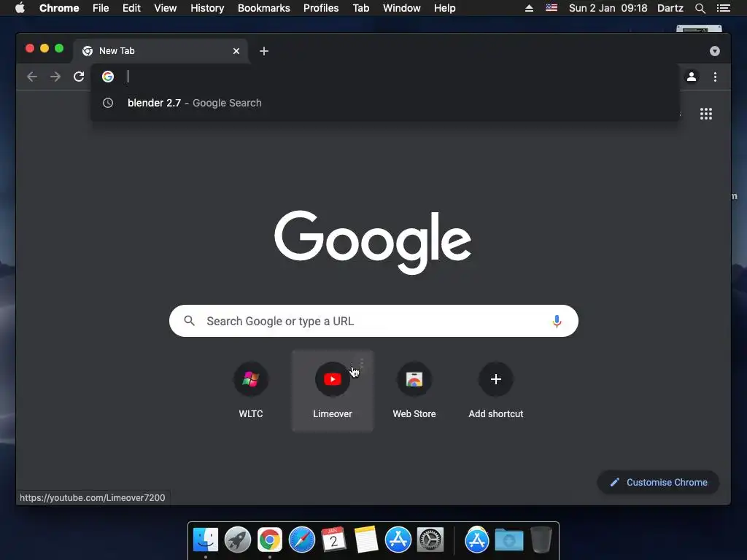The height and width of the screenshot is (560, 747).
Task: Open the Google apps grid
Action: tap(706, 114)
